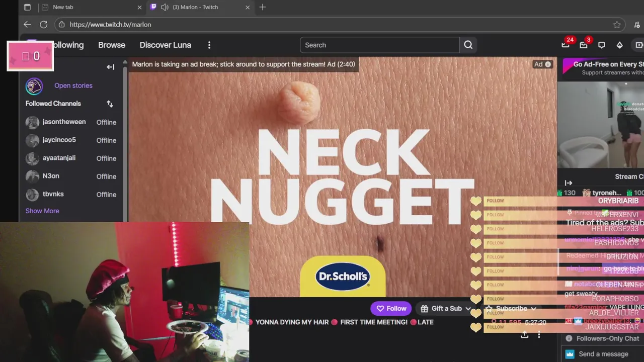Open the Following page

pyautogui.click(x=68, y=45)
